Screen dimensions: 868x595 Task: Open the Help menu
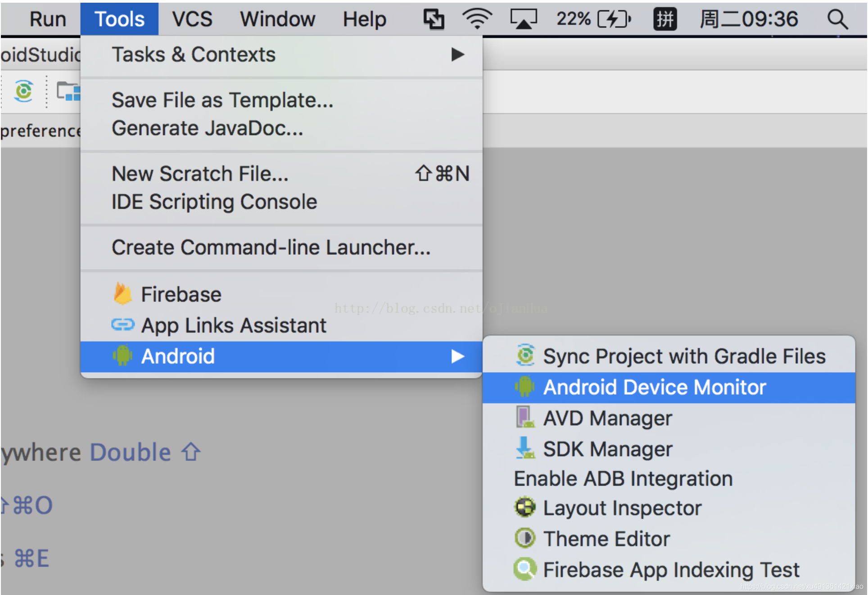364,18
